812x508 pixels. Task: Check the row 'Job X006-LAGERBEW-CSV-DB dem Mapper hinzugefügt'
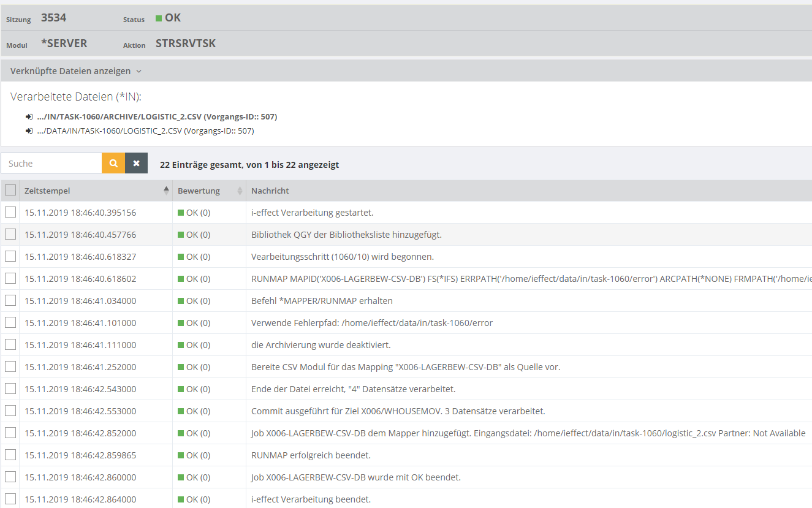click(10, 433)
